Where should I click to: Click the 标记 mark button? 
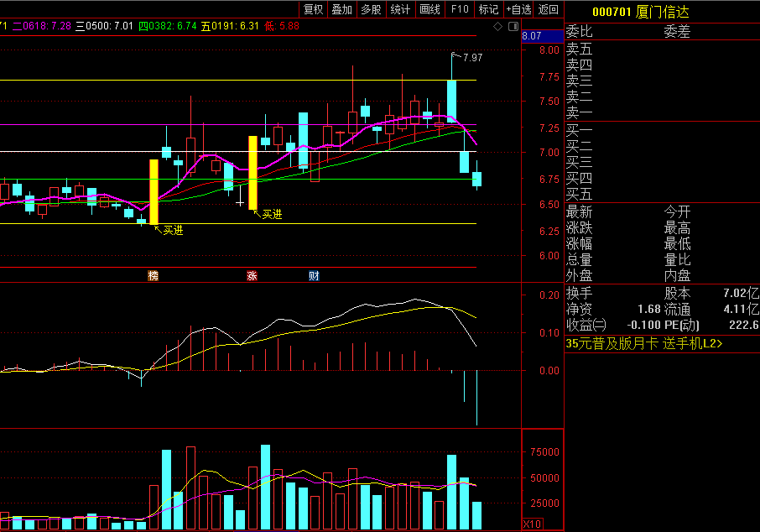click(488, 9)
